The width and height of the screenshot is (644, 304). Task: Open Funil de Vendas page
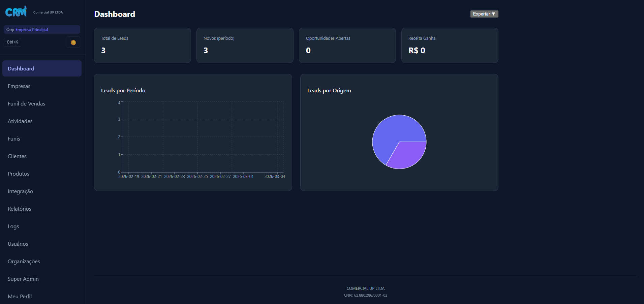[x=26, y=104]
